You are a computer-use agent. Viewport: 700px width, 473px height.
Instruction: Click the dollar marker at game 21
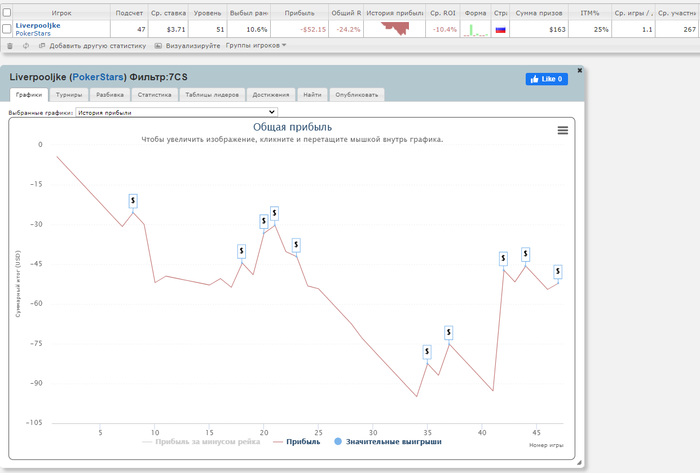pyautogui.click(x=275, y=213)
